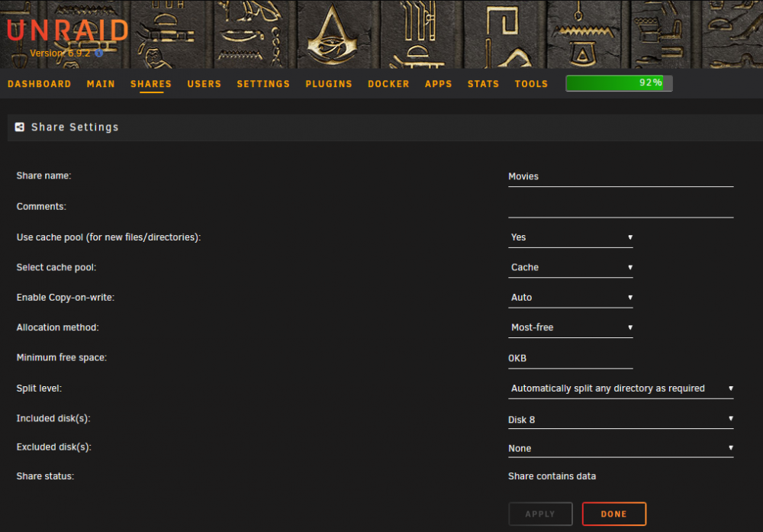This screenshot has width=763, height=532.
Task: Open the Users tab
Action: click(x=204, y=84)
